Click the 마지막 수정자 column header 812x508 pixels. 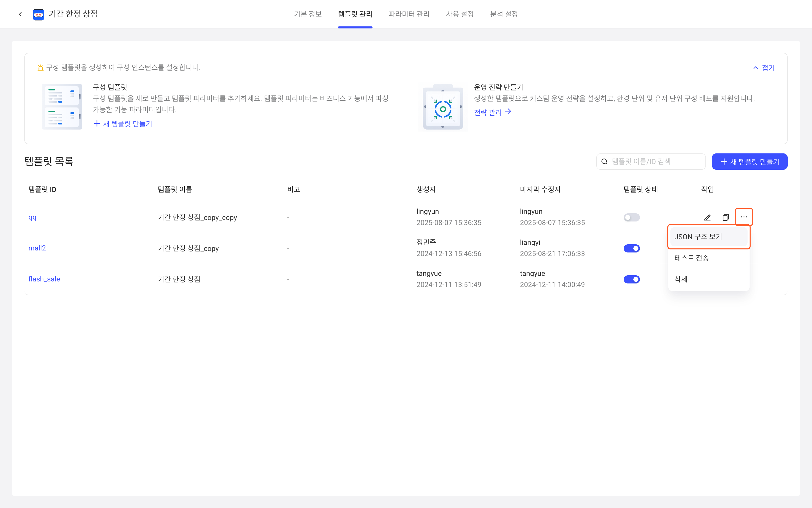coord(540,189)
